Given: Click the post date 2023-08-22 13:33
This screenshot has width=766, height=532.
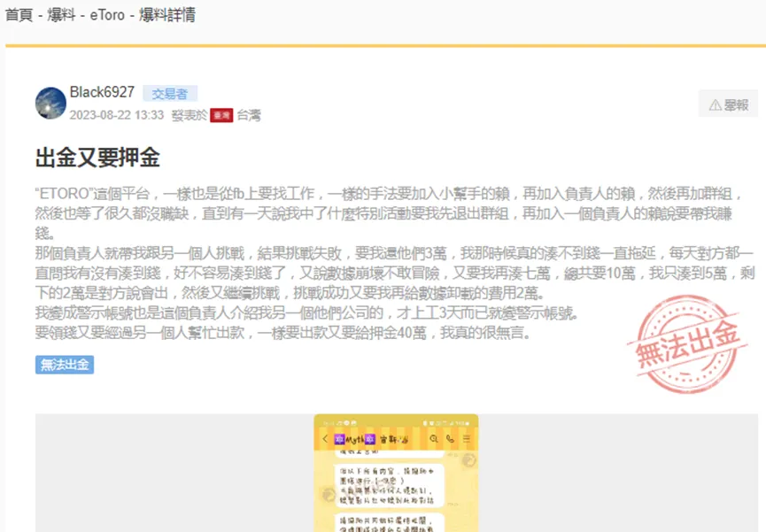Looking at the screenshot, I should coord(117,115).
